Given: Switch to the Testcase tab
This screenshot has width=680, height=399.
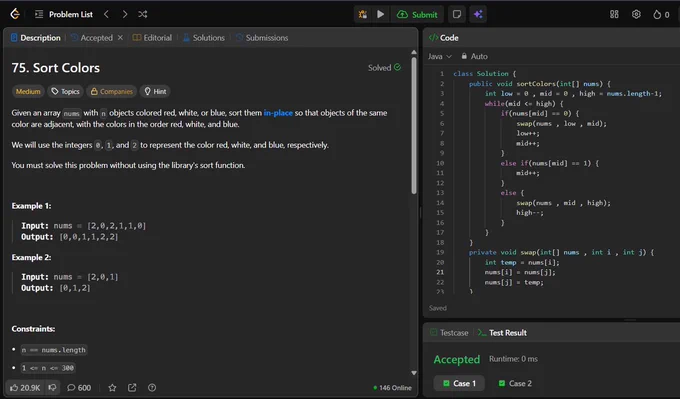Looking at the screenshot, I should tap(449, 333).
